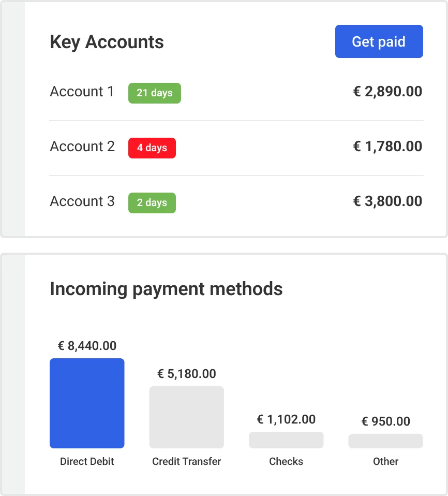Screen dimensions: 448x496
Task: Click the Get paid button
Action: (379, 41)
